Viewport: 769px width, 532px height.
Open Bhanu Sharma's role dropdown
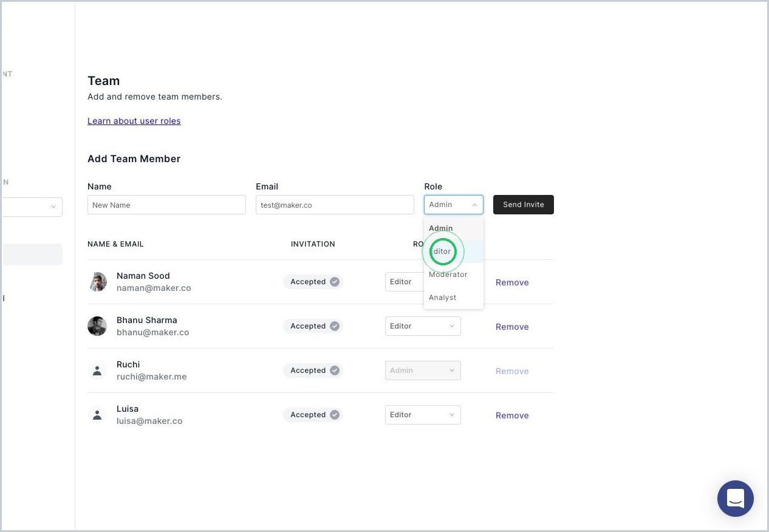point(423,326)
